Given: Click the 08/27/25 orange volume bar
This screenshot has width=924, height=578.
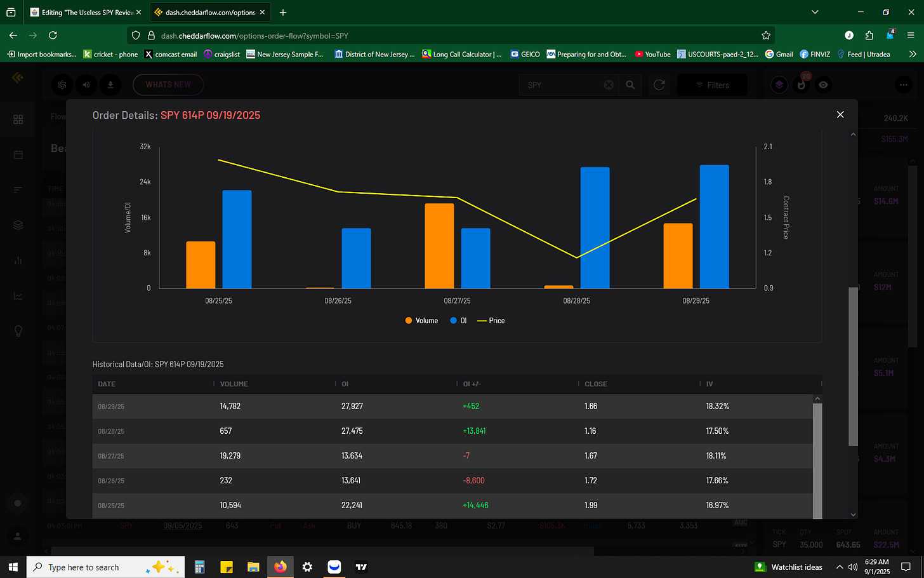Looking at the screenshot, I should click(439, 246).
